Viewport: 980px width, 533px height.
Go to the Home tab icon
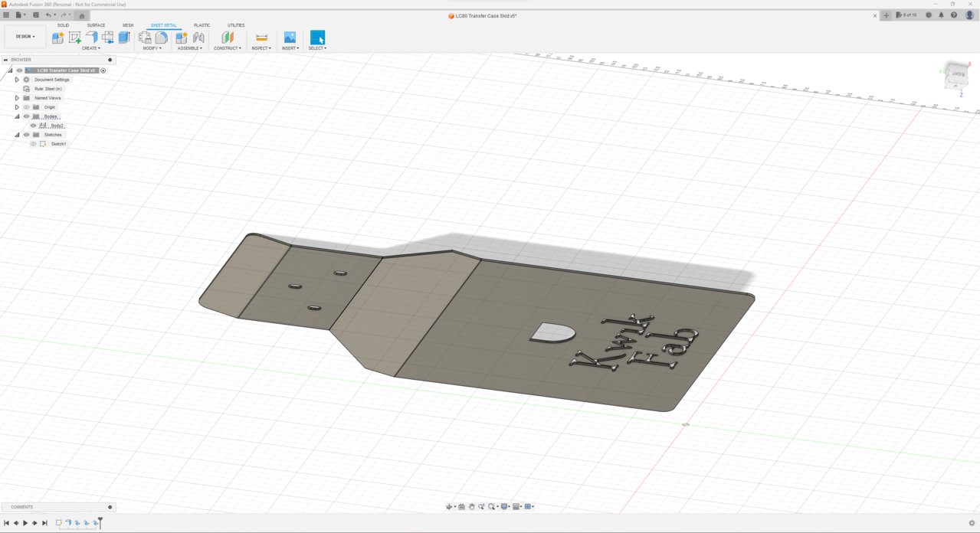click(x=82, y=15)
